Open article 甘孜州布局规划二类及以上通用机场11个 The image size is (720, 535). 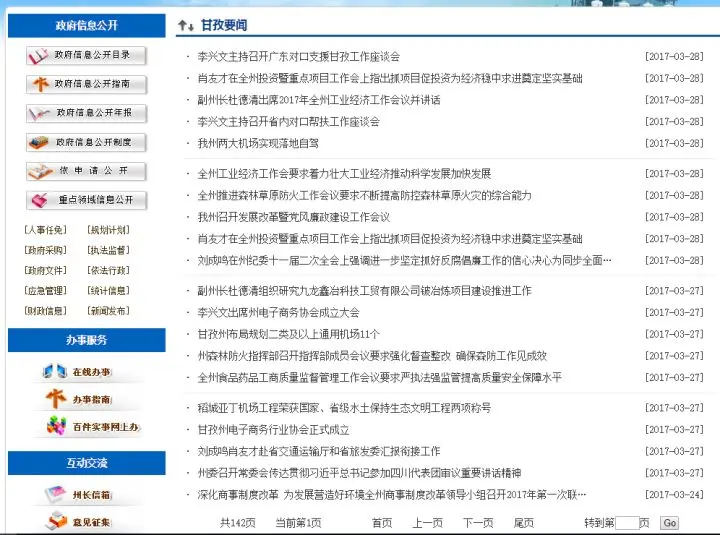tap(288, 334)
